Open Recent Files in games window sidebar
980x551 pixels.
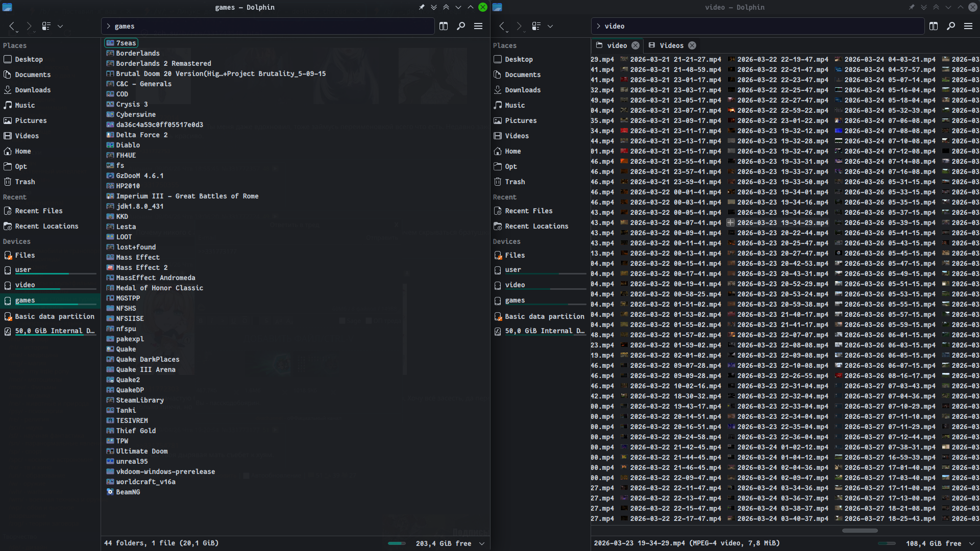39,211
